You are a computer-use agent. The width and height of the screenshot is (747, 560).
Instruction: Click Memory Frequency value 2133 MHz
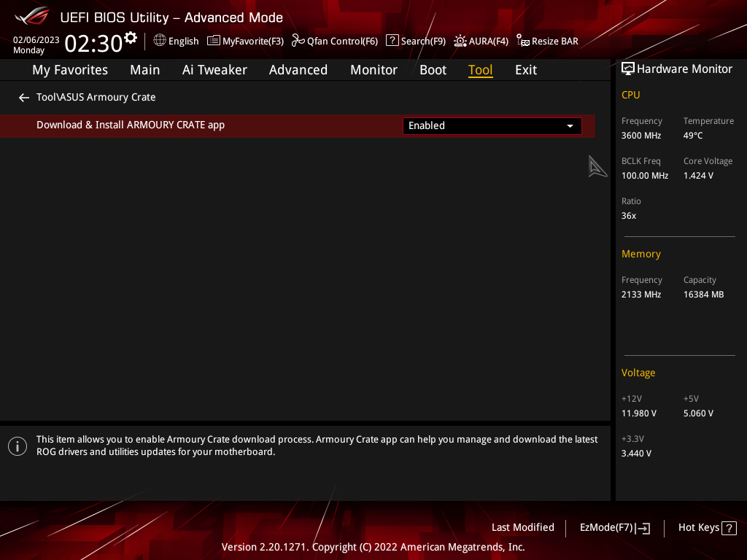pyautogui.click(x=640, y=295)
